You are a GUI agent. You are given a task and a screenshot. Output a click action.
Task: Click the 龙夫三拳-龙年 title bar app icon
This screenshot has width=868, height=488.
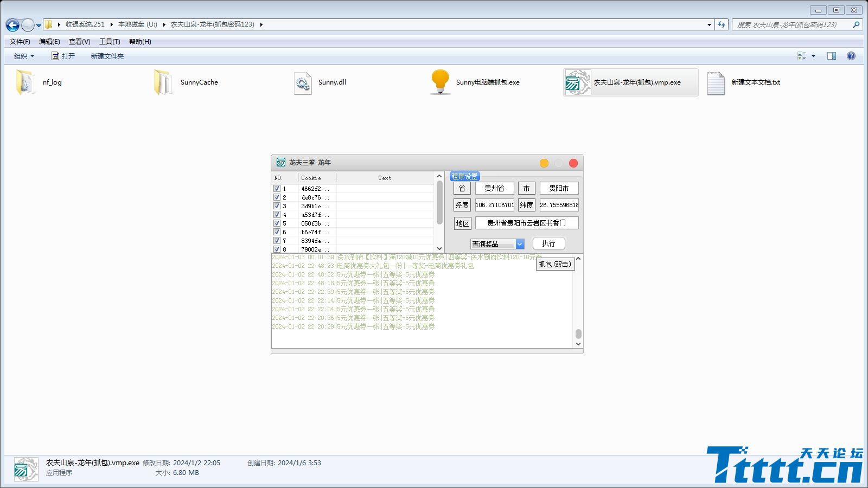point(281,163)
